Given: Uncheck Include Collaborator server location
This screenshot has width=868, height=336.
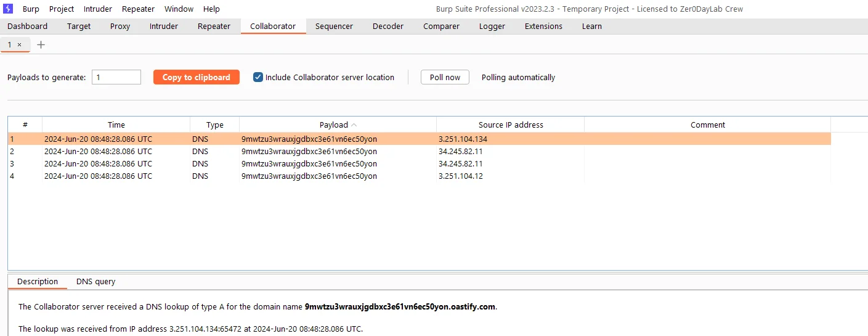Looking at the screenshot, I should [258, 77].
